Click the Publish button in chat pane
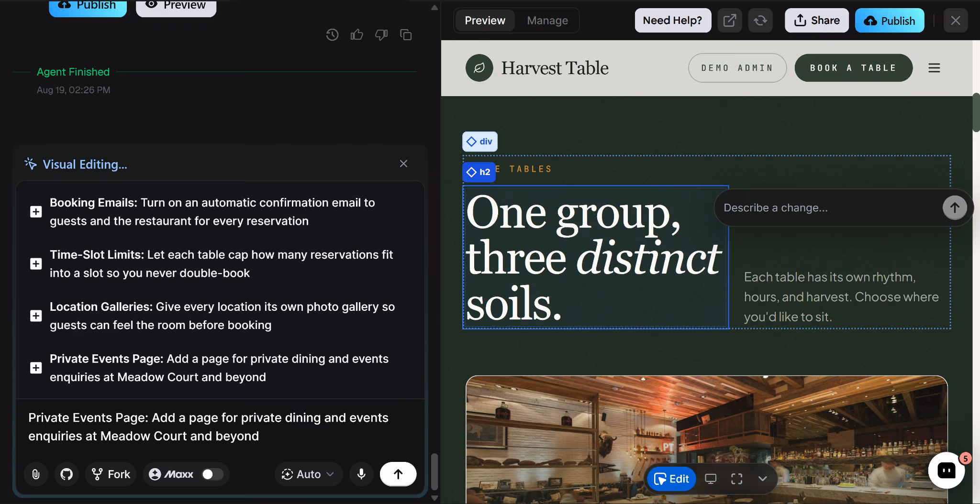Image resolution: width=980 pixels, height=504 pixels. pos(88,7)
